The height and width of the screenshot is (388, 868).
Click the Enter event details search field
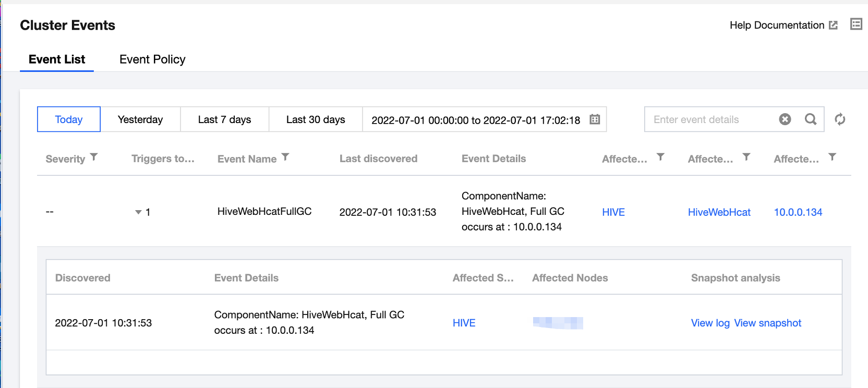[709, 119]
